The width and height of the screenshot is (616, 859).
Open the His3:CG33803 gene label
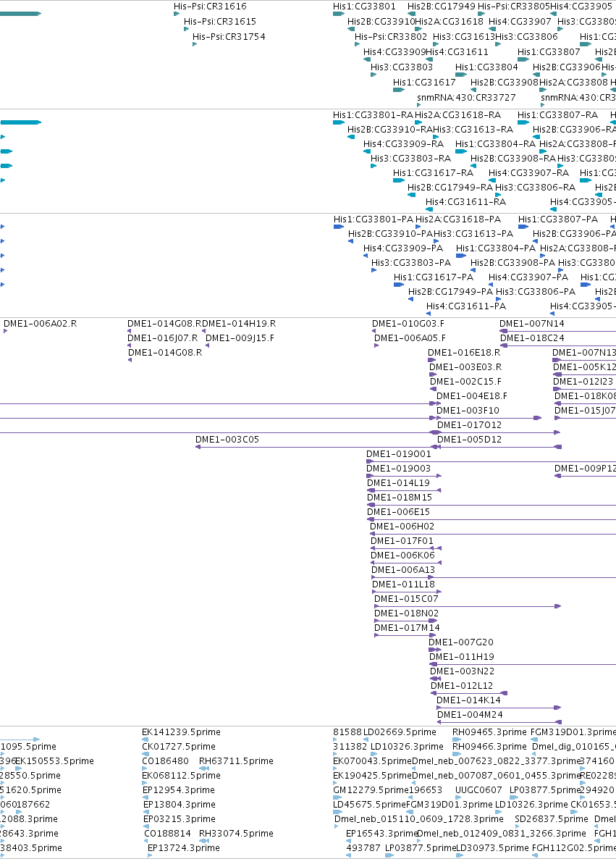coord(402,67)
